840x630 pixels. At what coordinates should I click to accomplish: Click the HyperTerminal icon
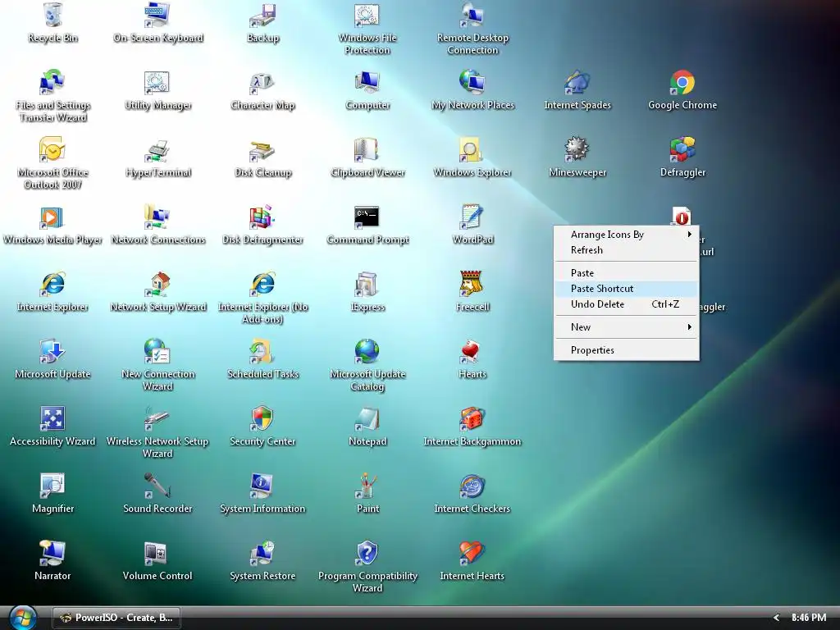157,149
